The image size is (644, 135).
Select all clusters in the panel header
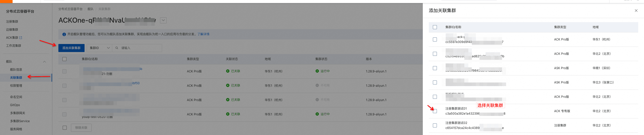[x=435, y=27]
